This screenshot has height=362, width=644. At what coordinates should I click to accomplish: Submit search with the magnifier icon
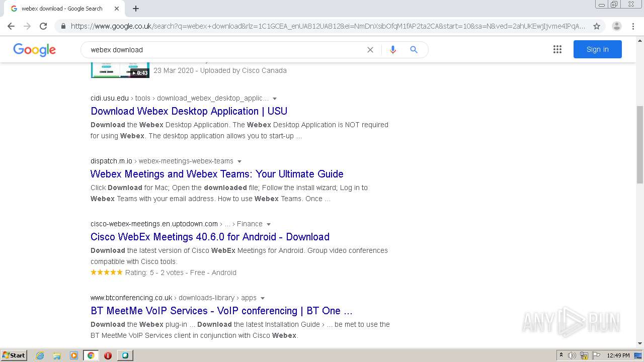click(414, 50)
